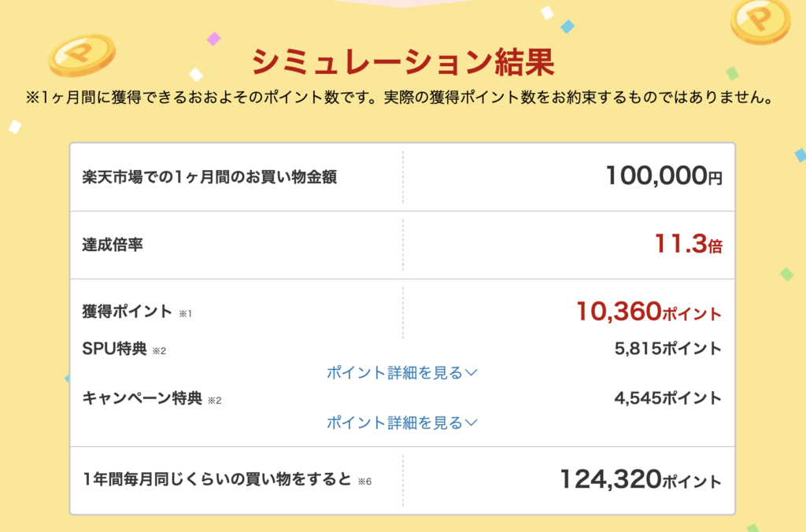Click the ※2 footnote next to キャンペーン特典
Screen dimensions: 806x532
[x=214, y=401]
